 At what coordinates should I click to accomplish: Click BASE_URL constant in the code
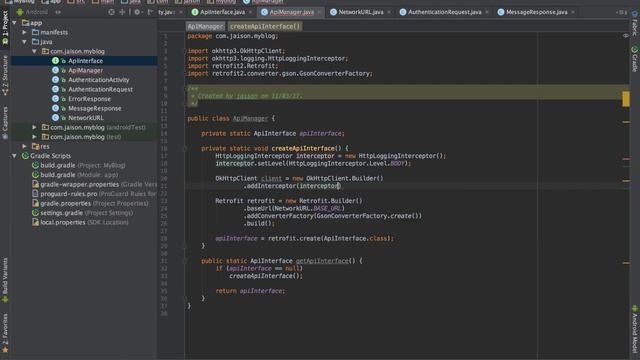(327, 208)
